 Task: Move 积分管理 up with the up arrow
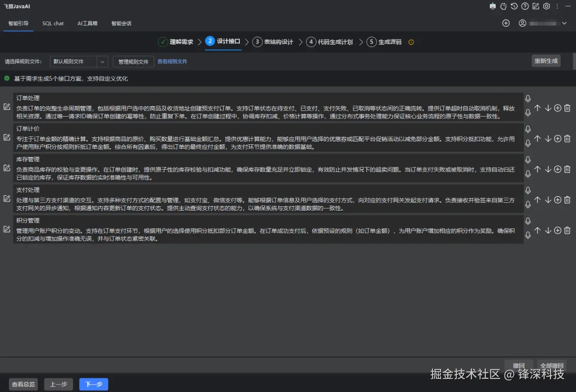538,230
